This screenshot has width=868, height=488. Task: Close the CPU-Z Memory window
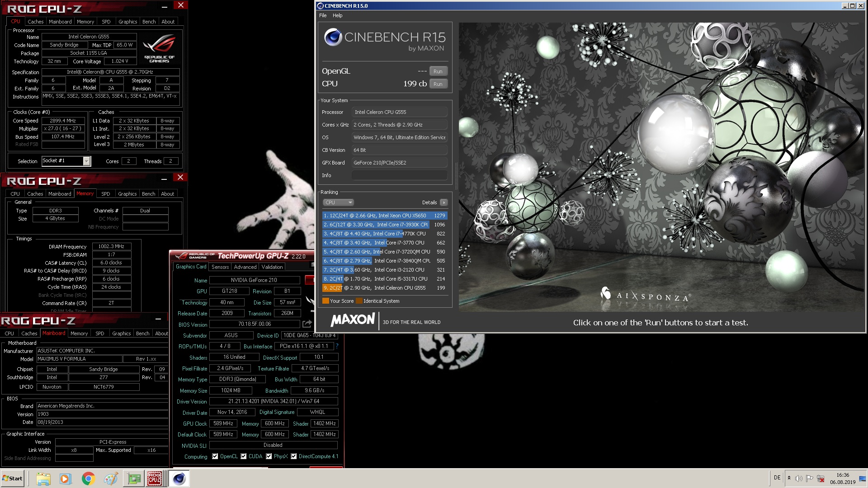[180, 178]
